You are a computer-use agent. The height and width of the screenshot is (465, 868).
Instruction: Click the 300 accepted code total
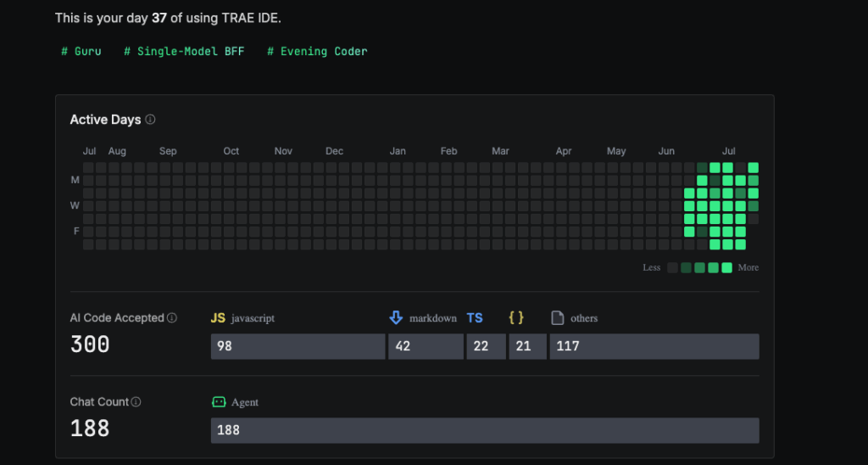90,345
